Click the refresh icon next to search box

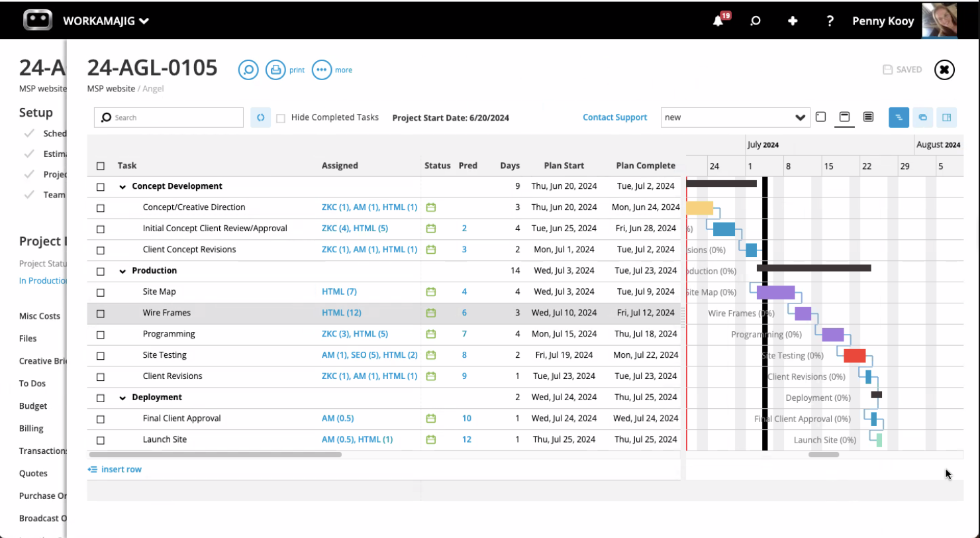click(x=261, y=117)
